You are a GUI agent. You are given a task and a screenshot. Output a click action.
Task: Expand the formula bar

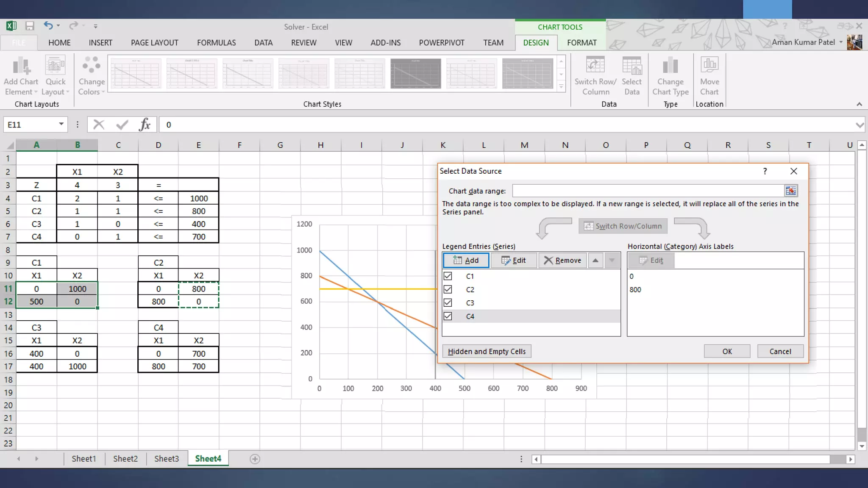(860, 125)
